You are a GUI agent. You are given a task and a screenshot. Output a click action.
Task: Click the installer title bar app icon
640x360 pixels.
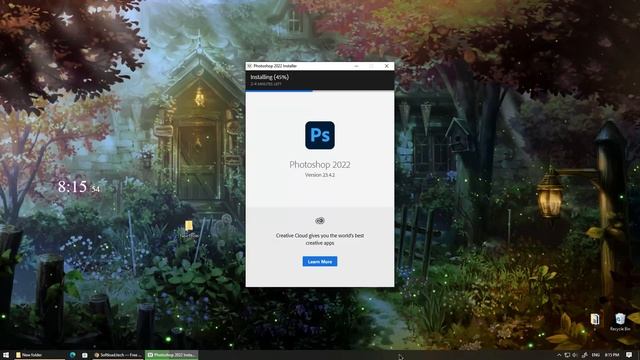[249, 66]
